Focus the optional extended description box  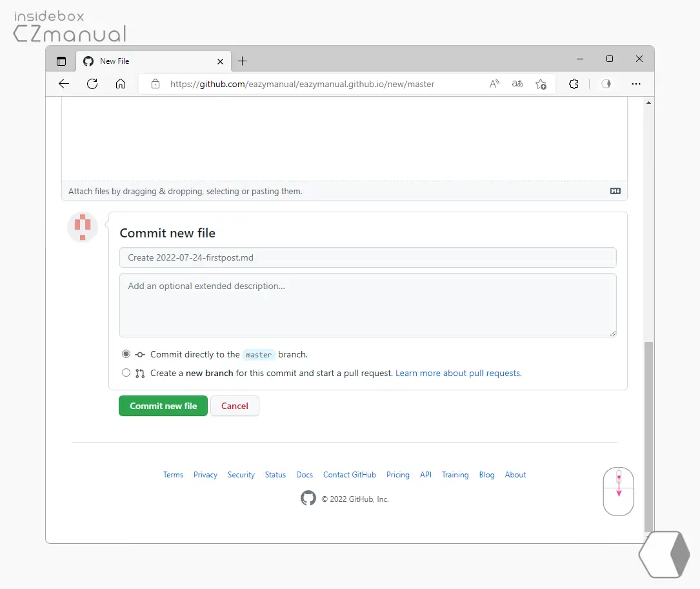[x=368, y=305]
